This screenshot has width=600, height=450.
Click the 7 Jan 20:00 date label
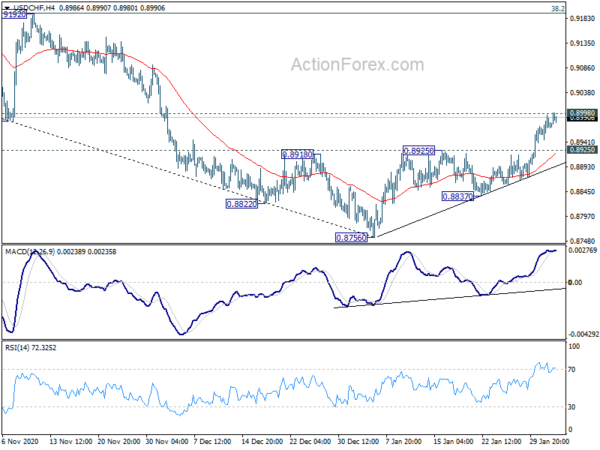[404, 441]
